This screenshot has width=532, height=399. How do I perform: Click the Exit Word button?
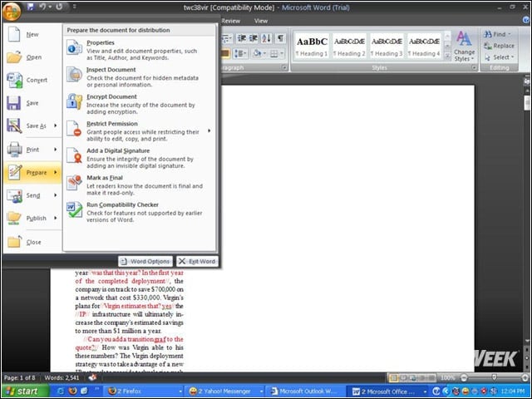coord(197,261)
